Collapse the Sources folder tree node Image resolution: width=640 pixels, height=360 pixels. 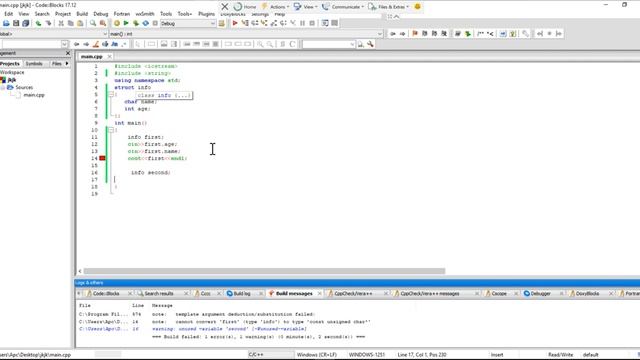(x=3, y=87)
